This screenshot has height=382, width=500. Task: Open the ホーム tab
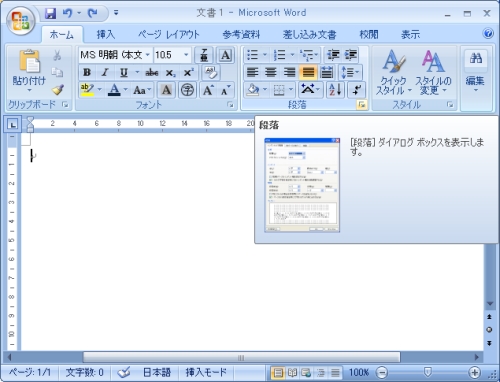[x=62, y=34]
